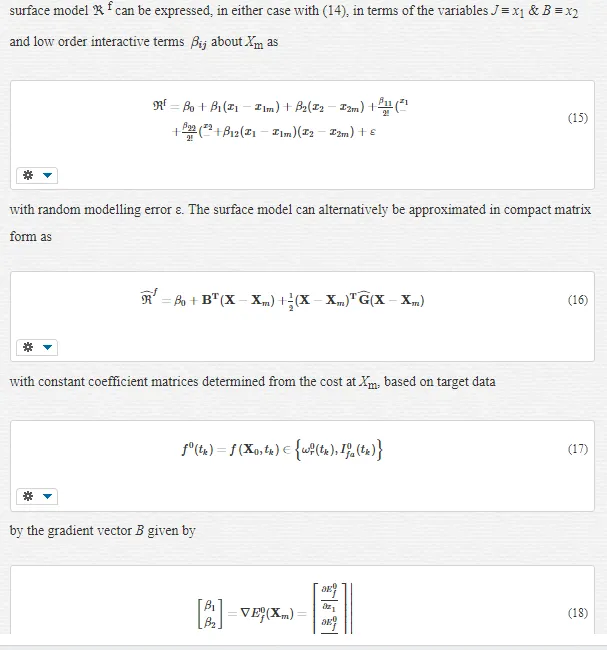Select the equation number label (18)

click(578, 613)
